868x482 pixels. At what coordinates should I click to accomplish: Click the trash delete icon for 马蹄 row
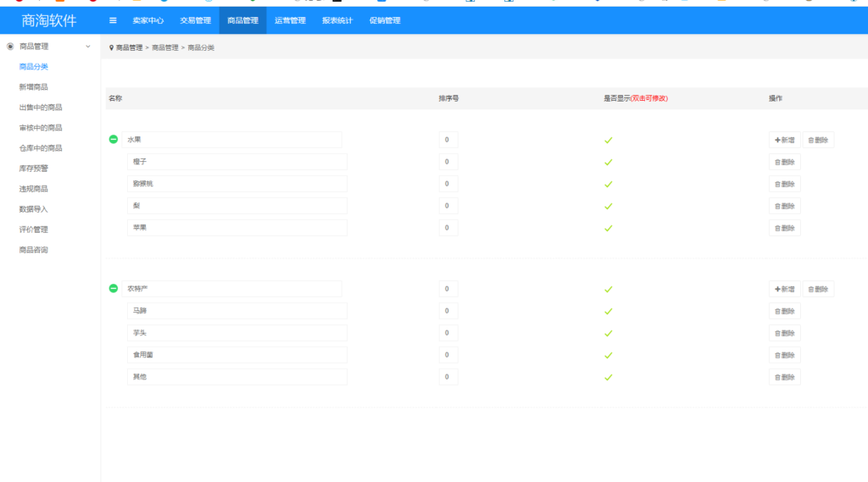(778, 312)
